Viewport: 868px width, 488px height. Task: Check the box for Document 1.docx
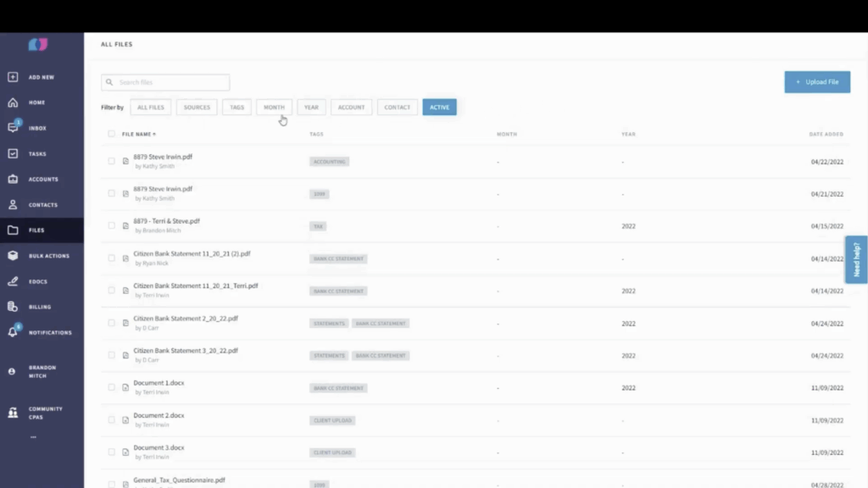[111, 387]
